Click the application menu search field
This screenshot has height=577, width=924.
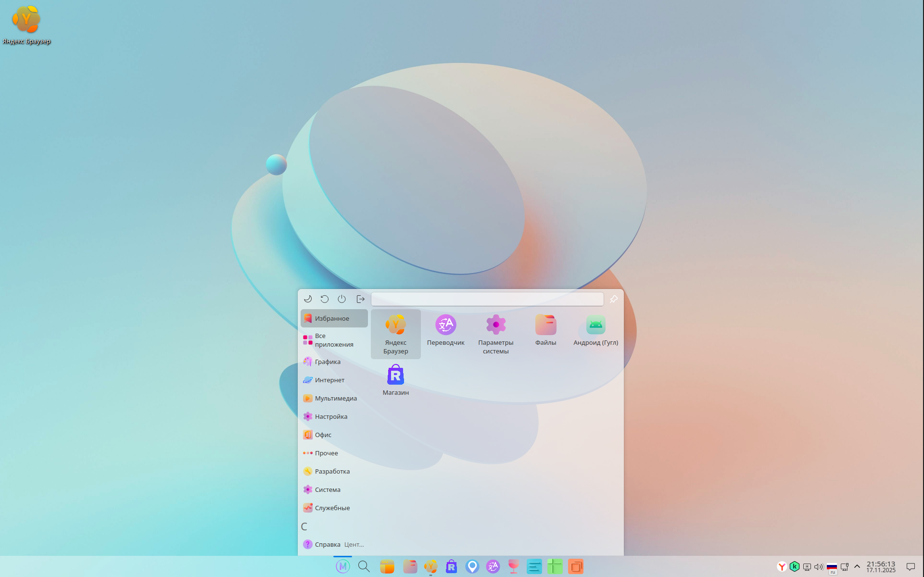click(487, 299)
